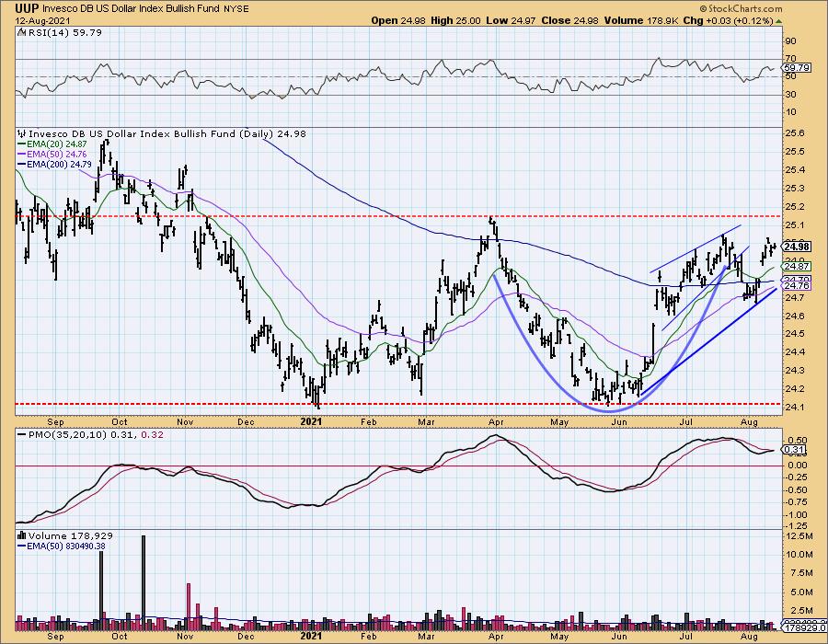Click the Aug label under the volume panel

pos(749,636)
